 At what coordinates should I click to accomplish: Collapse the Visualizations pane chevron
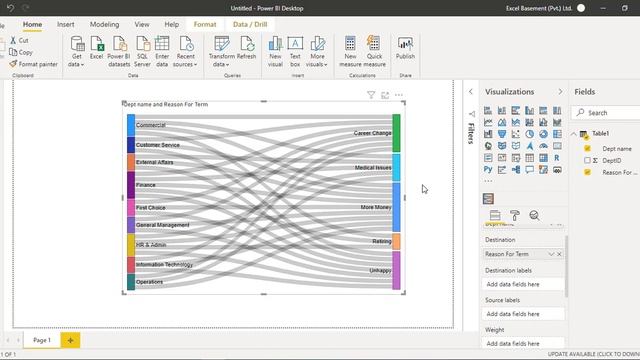pyautogui.click(x=560, y=92)
